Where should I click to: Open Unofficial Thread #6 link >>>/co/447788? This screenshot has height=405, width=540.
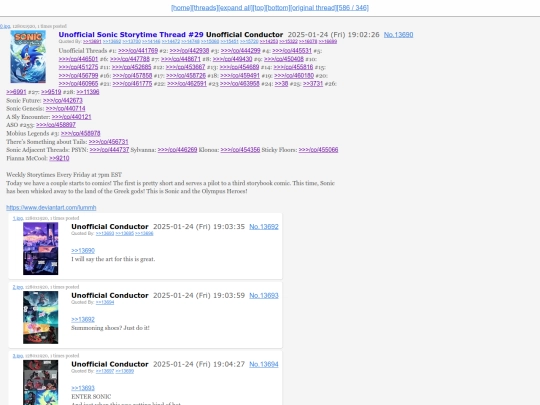coord(130,59)
